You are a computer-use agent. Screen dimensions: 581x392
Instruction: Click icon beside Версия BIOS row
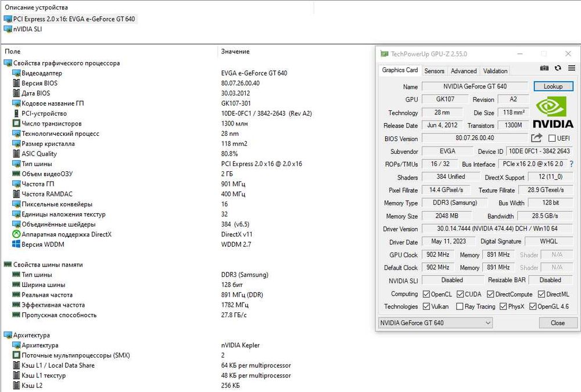16,83
